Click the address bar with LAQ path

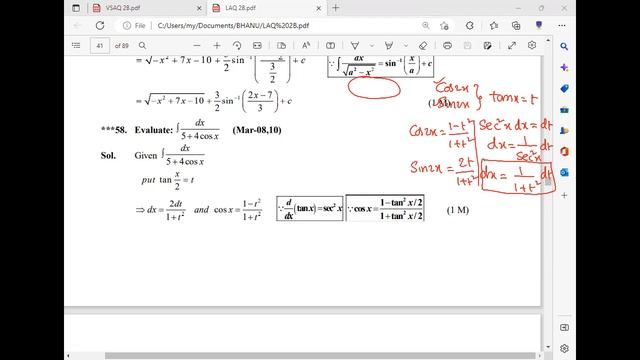[x=233, y=25]
